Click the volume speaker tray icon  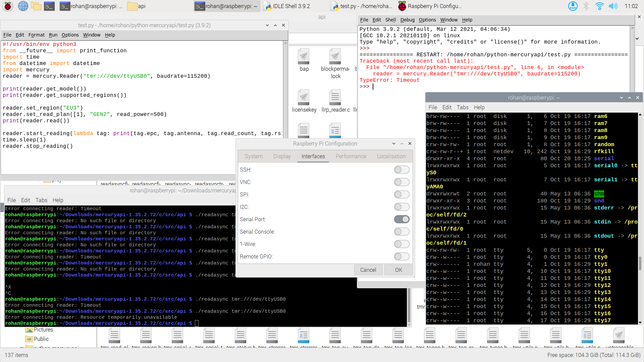coord(613,6)
